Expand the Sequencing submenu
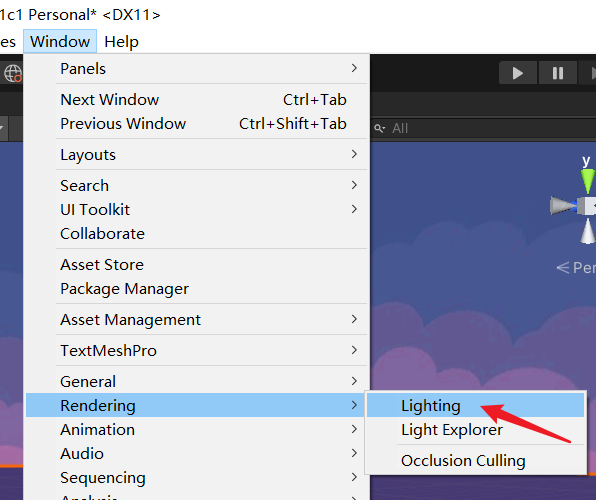Viewport: 596px width, 500px height. (196, 477)
